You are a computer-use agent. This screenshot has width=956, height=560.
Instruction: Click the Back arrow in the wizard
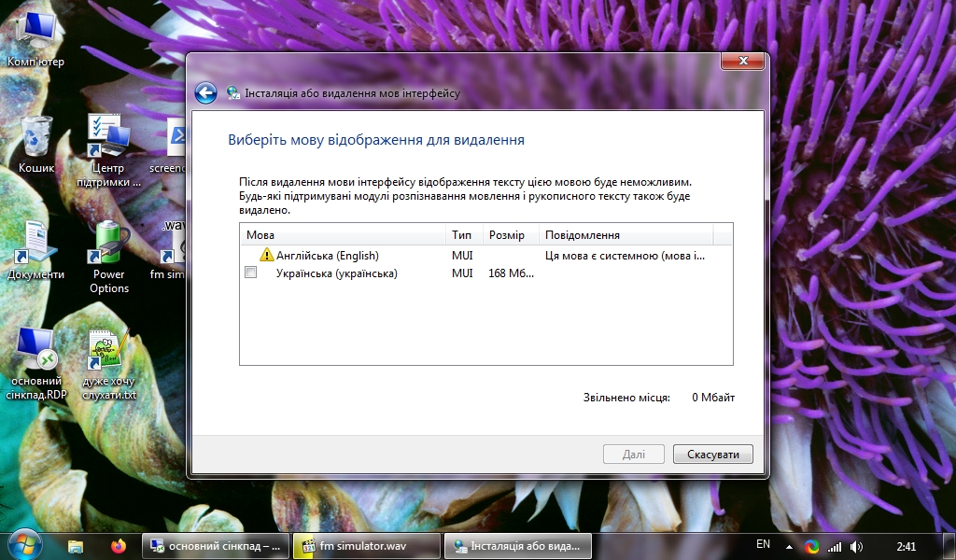pyautogui.click(x=205, y=93)
